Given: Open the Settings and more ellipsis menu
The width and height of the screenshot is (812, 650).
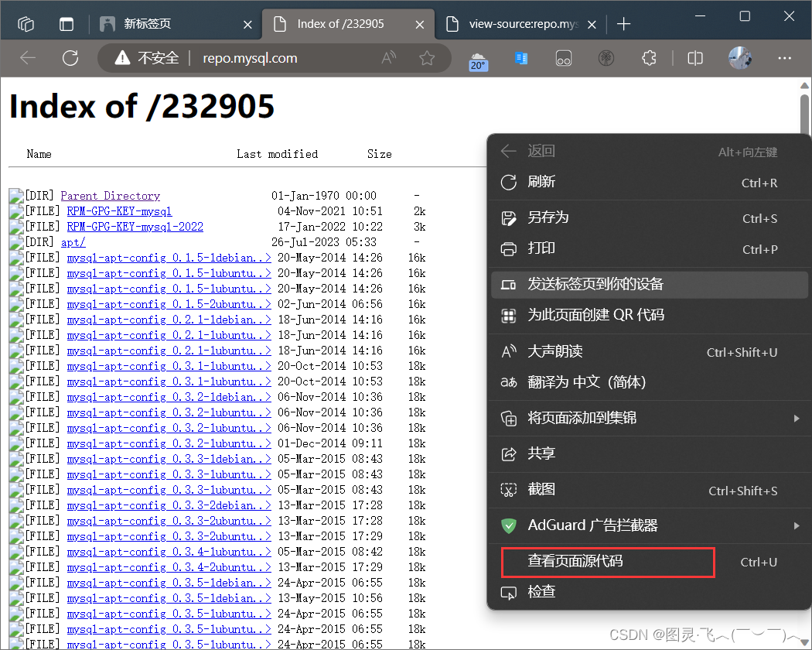Looking at the screenshot, I should 785,58.
